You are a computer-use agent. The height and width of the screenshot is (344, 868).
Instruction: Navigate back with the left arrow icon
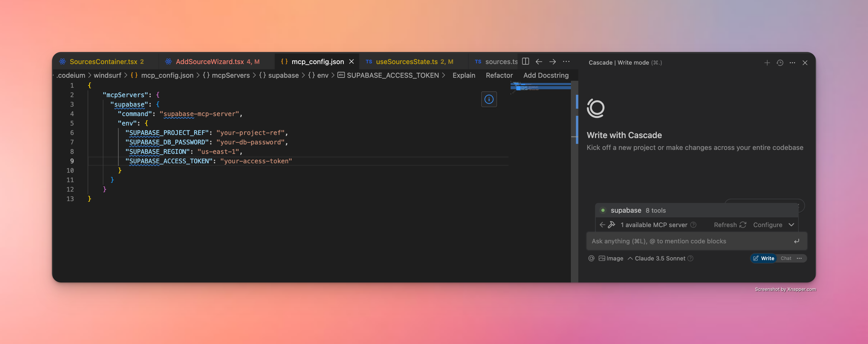tap(539, 62)
